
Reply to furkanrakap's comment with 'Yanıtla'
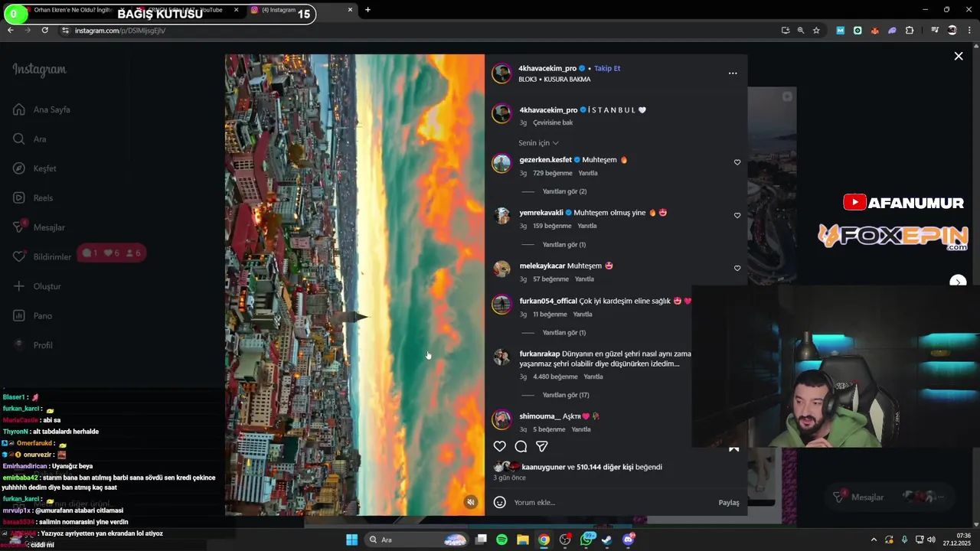pos(593,377)
